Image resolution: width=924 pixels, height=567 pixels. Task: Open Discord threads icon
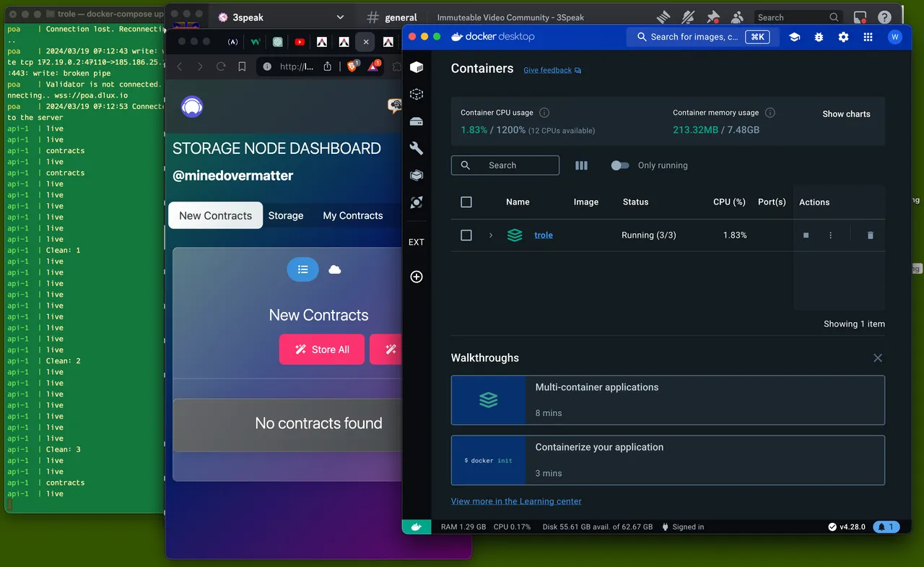click(x=664, y=17)
